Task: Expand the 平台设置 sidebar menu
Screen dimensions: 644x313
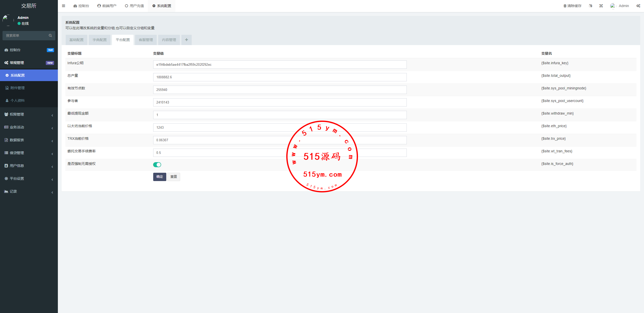Action: click(29, 179)
